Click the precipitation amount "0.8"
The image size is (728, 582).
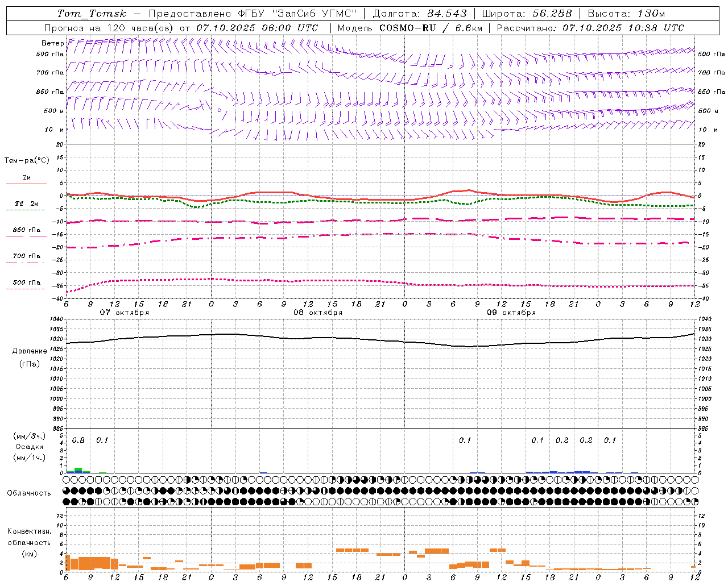(78, 440)
